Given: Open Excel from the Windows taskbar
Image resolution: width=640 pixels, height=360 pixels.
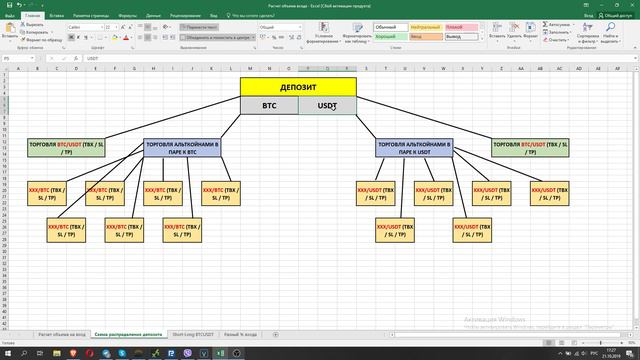Looking at the screenshot, I should click(x=220, y=353).
